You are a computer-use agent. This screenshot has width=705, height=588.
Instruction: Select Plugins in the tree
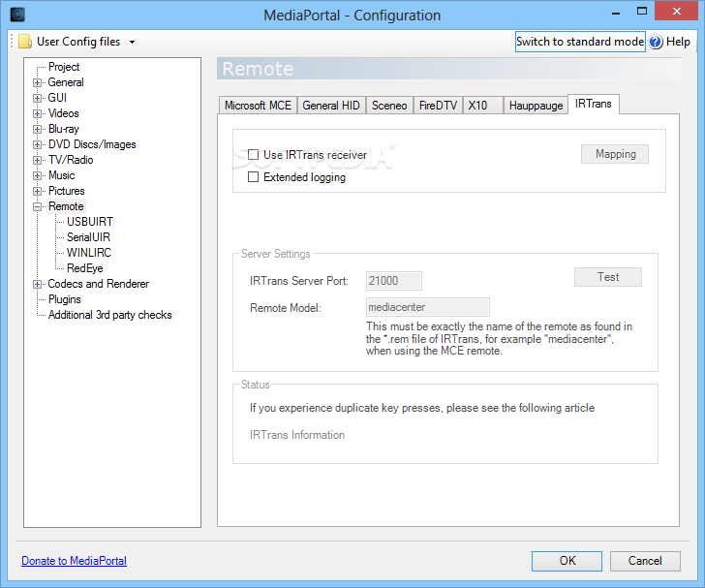pos(65,299)
